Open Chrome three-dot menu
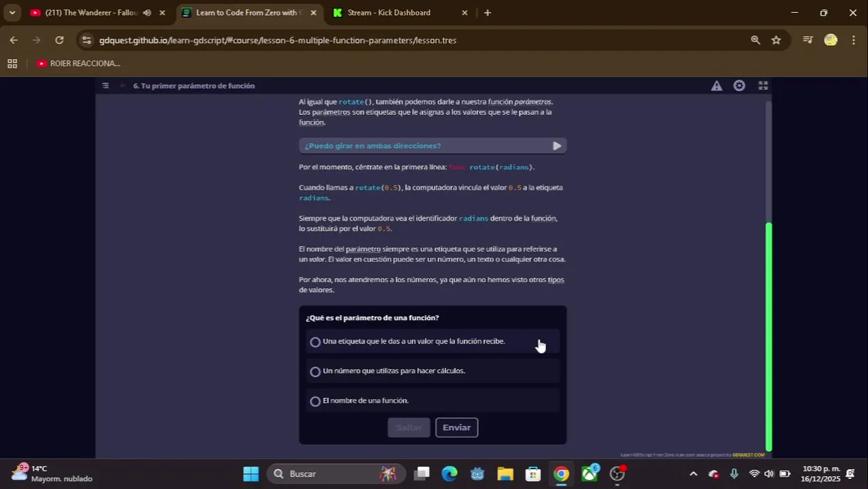This screenshot has width=868, height=489. pyautogui.click(x=853, y=40)
